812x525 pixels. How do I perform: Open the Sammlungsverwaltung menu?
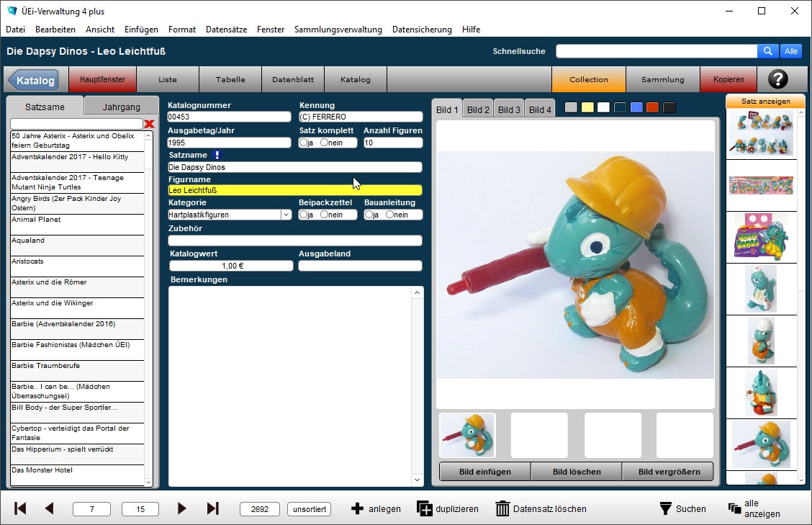point(338,30)
